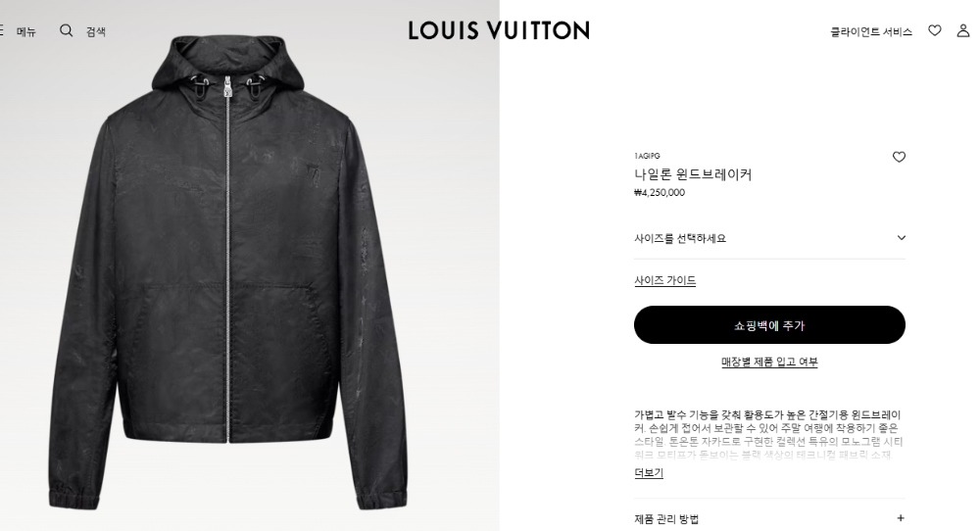
Task: Click the magnifying glass search icon
Action: coord(67,30)
